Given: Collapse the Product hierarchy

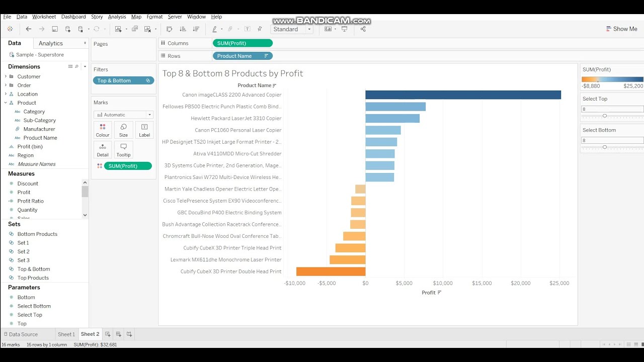Looking at the screenshot, I should [x=6, y=103].
